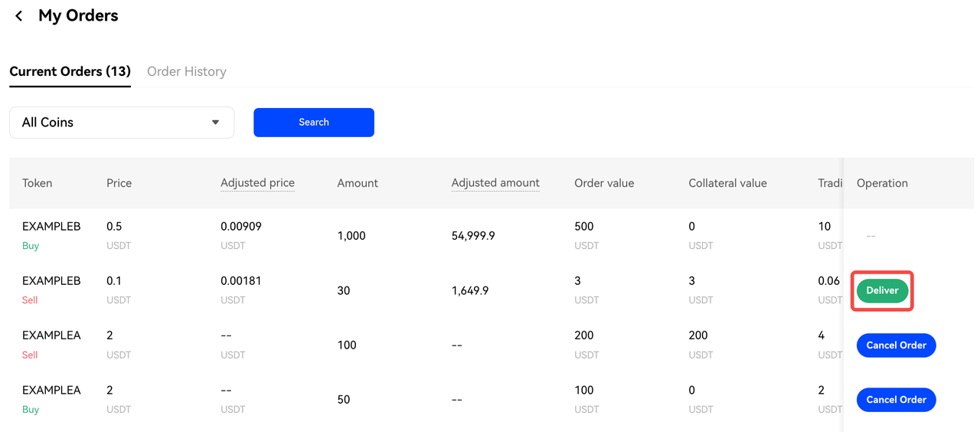Screen dimensions: 980x432
Task: Click the caret arrow in All Coins
Action: pyautogui.click(x=216, y=123)
